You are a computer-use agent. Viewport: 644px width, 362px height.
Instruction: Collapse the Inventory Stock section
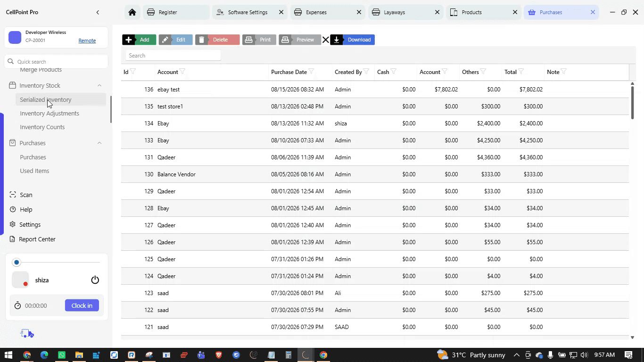pos(99,85)
